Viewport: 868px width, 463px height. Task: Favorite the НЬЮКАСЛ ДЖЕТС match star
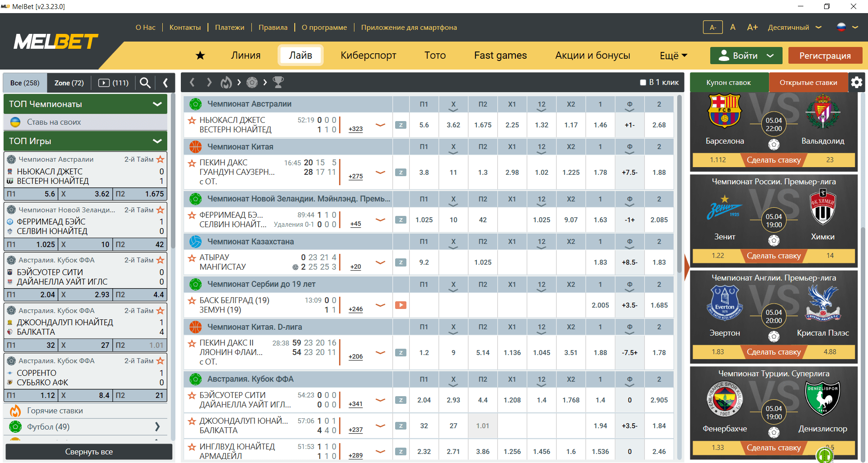(192, 120)
